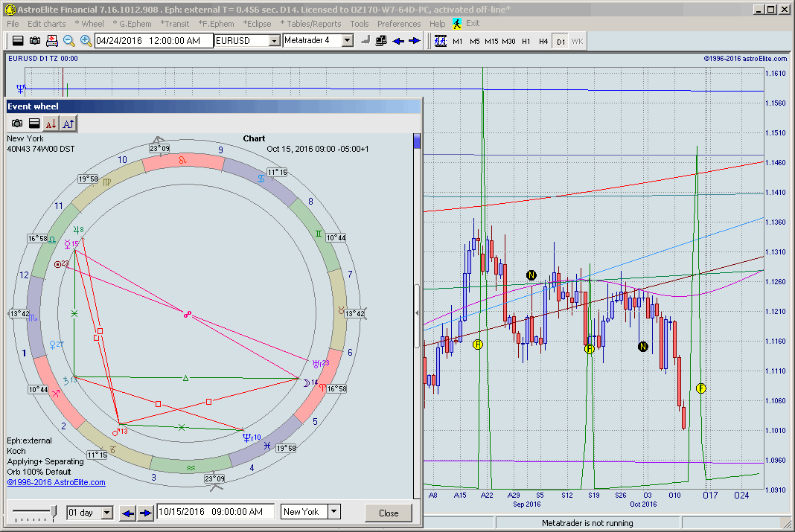Viewport: 795px width, 532px height.
Task: Click the time step slider handle
Action: click(x=53, y=511)
